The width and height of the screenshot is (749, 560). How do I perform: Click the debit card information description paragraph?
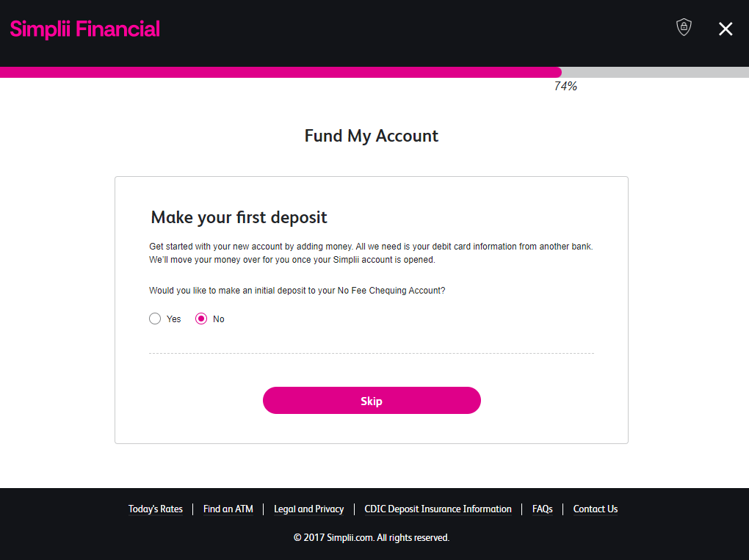pos(370,253)
